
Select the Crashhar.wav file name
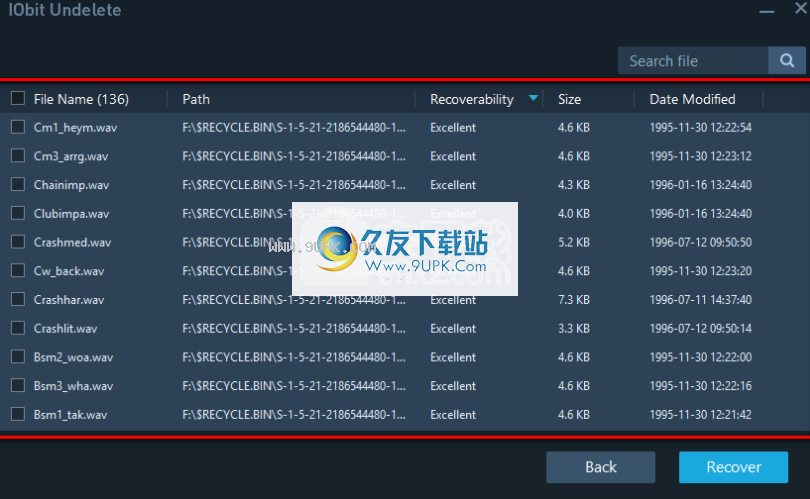point(69,300)
